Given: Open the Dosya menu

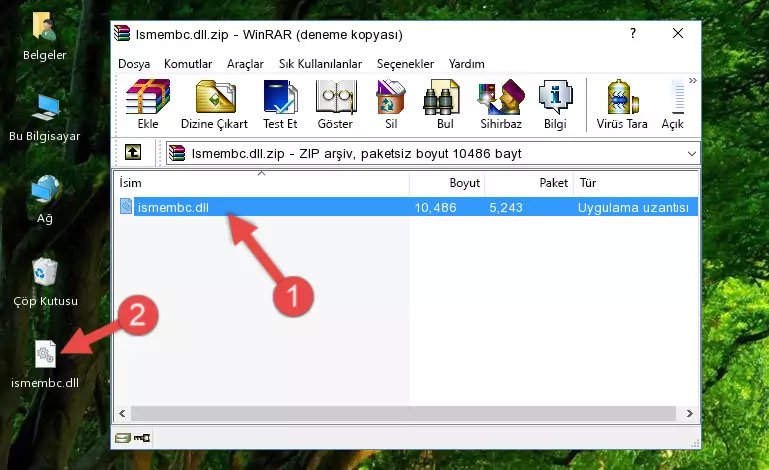Looking at the screenshot, I should click(134, 64).
